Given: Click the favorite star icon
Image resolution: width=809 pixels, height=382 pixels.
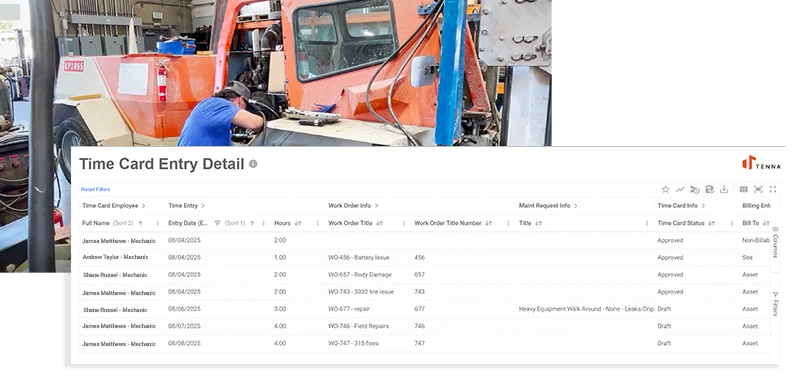Looking at the screenshot, I should pyautogui.click(x=666, y=189).
